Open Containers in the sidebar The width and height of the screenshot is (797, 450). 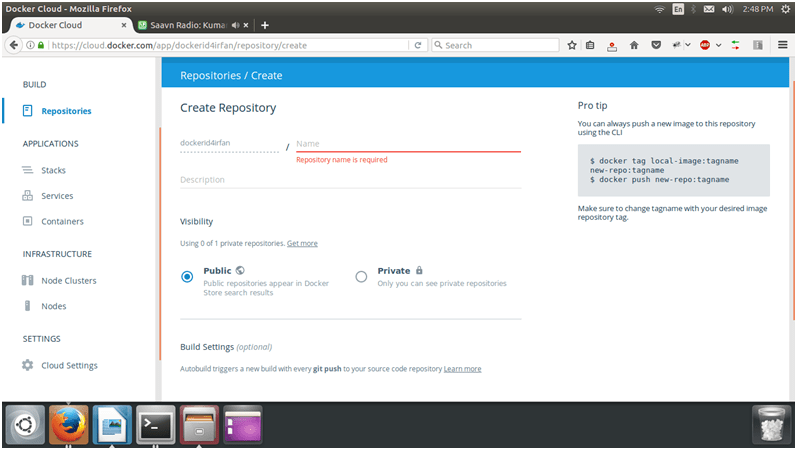pyautogui.click(x=62, y=221)
